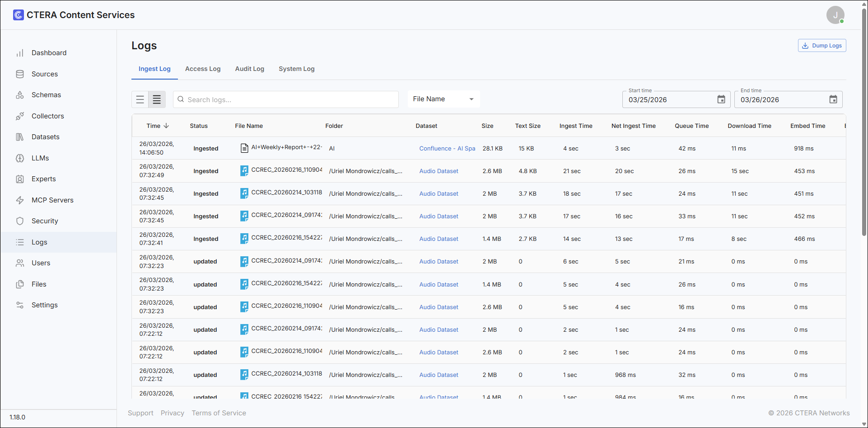Click the 1.18.0 version label
868x428 pixels.
tap(18, 417)
